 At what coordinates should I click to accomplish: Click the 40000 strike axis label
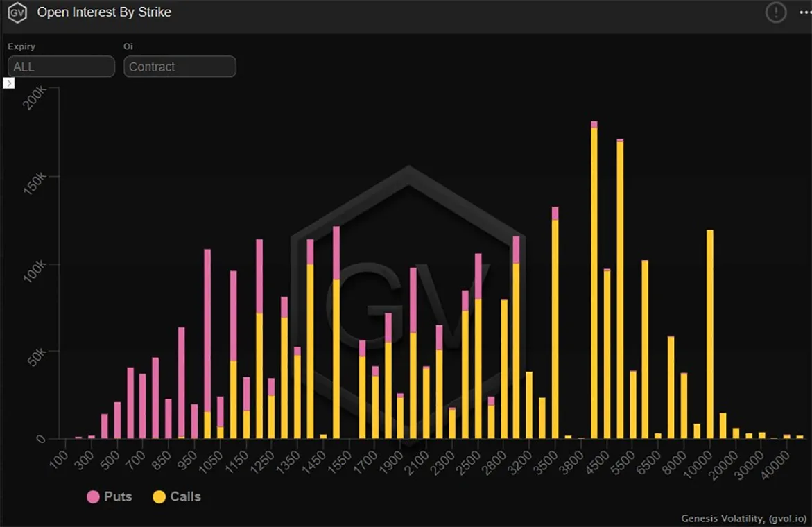pyautogui.click(x=776, y=465)
